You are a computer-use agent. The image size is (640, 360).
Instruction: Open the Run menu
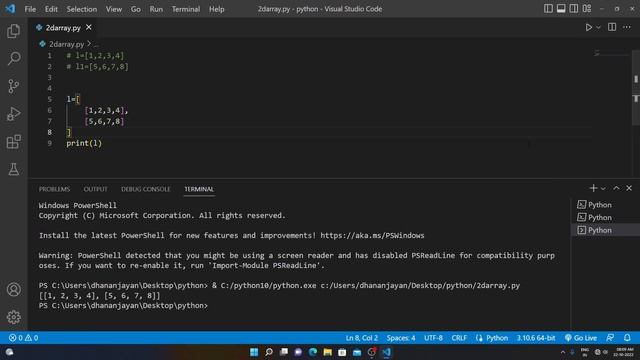(x=156, y=9)
